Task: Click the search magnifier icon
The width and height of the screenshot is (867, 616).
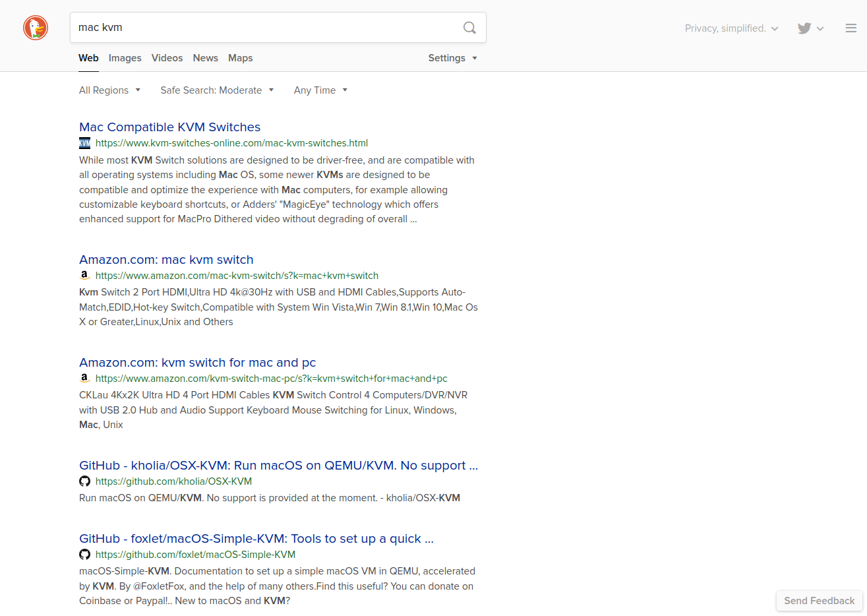Action: (469, 28)
